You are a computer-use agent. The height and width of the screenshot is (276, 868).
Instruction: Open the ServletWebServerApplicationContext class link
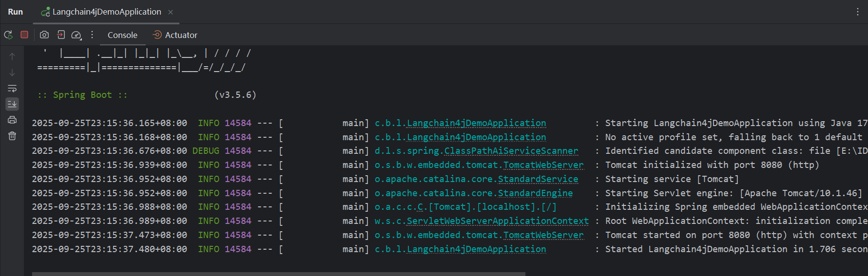tap(498, 221)
